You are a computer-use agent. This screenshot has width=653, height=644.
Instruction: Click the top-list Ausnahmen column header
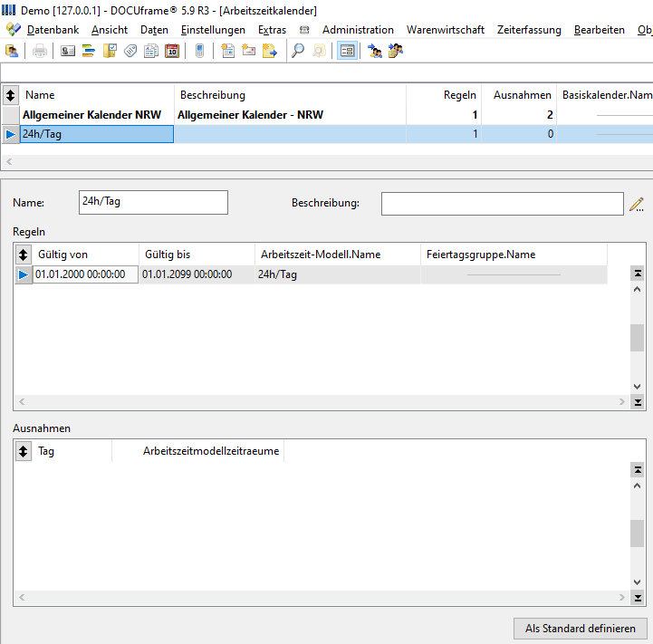pos(519,95)
